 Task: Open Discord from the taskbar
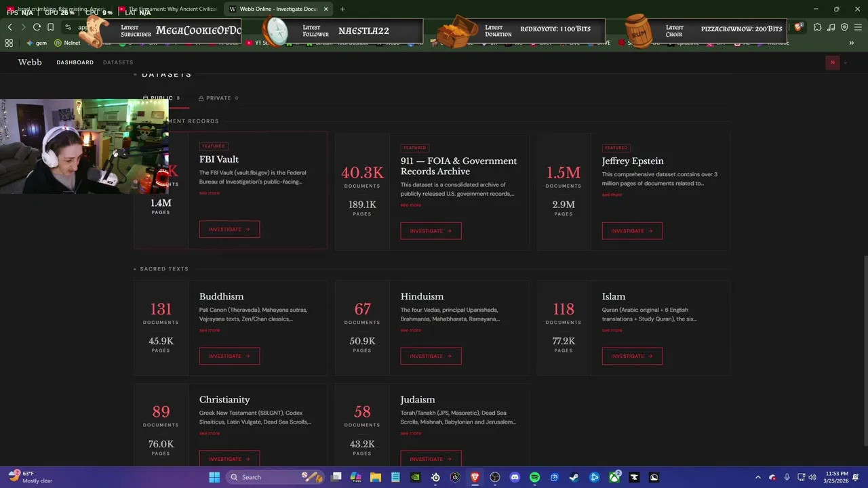click(515, 477)
